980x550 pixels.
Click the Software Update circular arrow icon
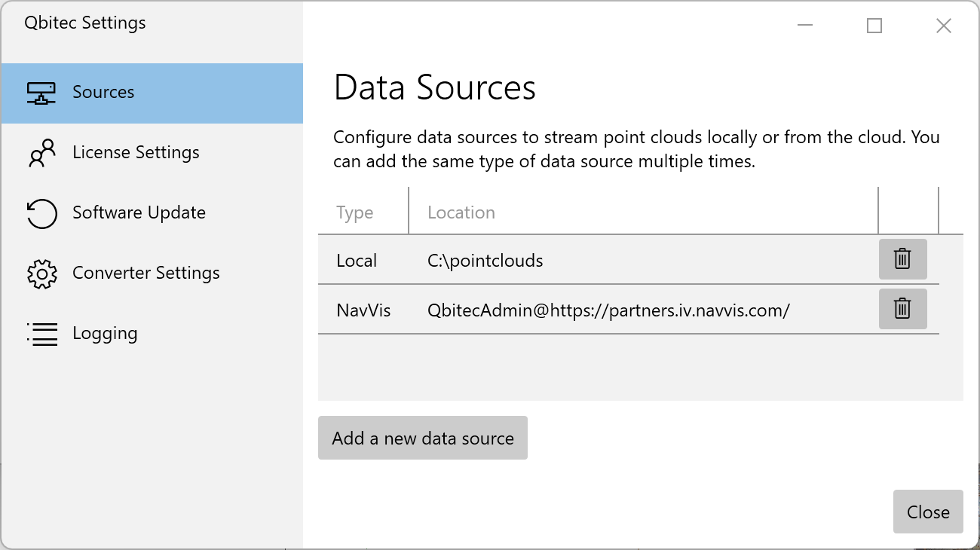[41, 213]
